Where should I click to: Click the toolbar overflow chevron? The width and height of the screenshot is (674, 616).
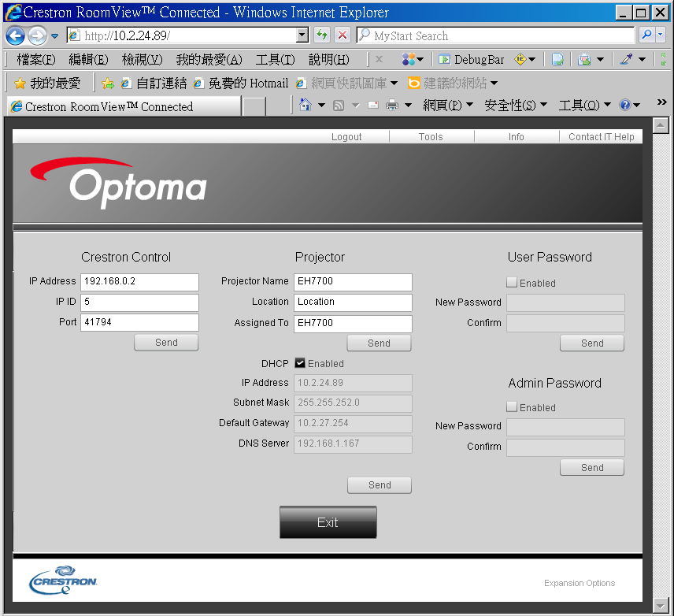pyautogui.click(x=661, y=102)
